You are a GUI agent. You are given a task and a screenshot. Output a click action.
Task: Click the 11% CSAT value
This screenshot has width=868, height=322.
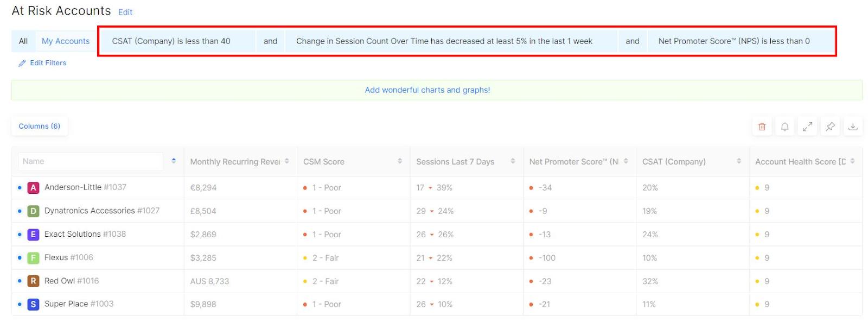(x=649, y=305)
